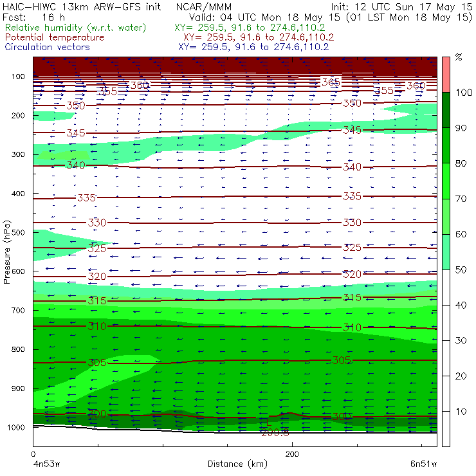Click 'Init: 12 UTC Sun 17 May 15'
Image resolution: width=476 pixels, height=476 pixels.
pyautogui.click(x=401, y=7)
